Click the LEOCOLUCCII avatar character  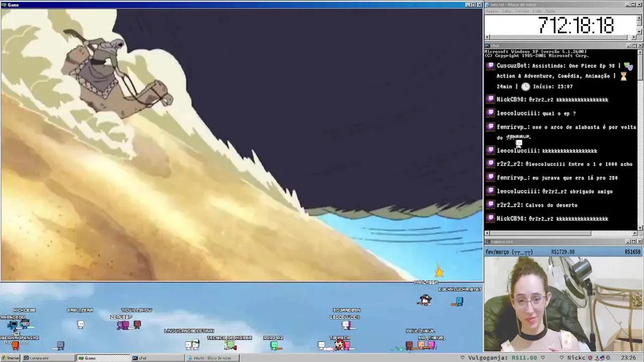point(346,325)
